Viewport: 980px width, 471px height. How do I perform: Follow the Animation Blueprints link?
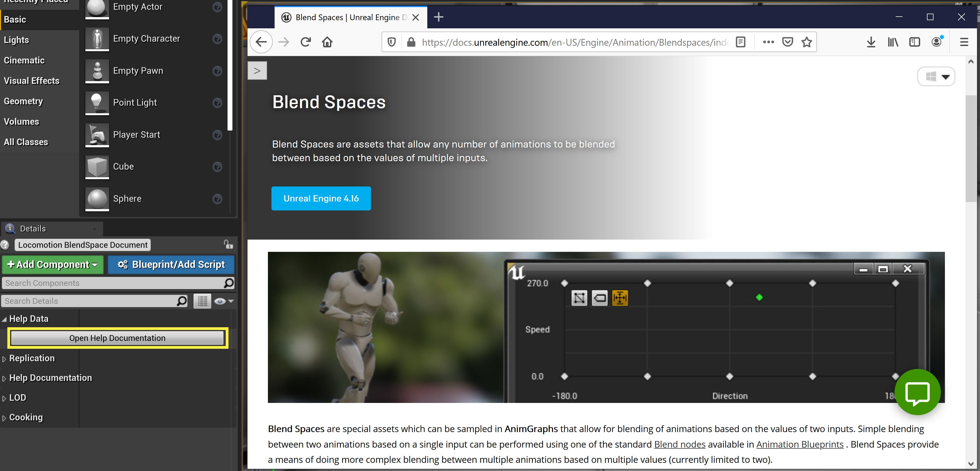pyautogui.click(x=800, y=444)
